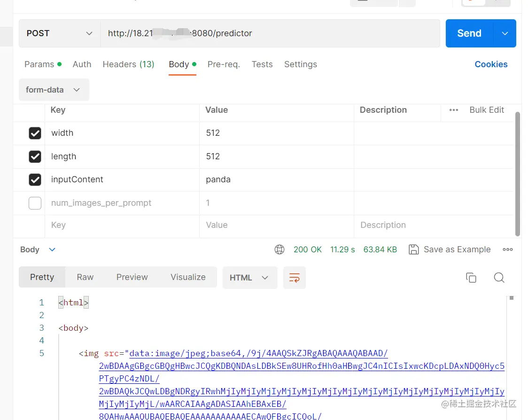Viewport: 528px width, 420px height.
Task: Select the Raw response view
Action: [85, 277]
